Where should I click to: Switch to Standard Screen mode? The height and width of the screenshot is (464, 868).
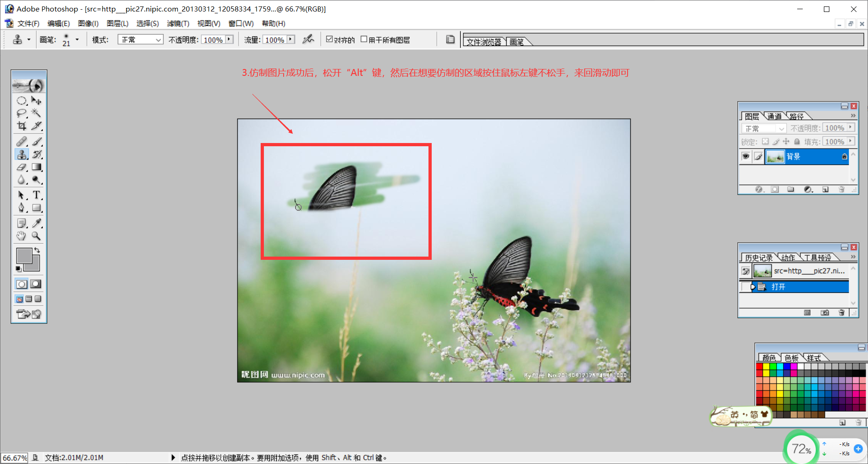click(x=20, y=299)
